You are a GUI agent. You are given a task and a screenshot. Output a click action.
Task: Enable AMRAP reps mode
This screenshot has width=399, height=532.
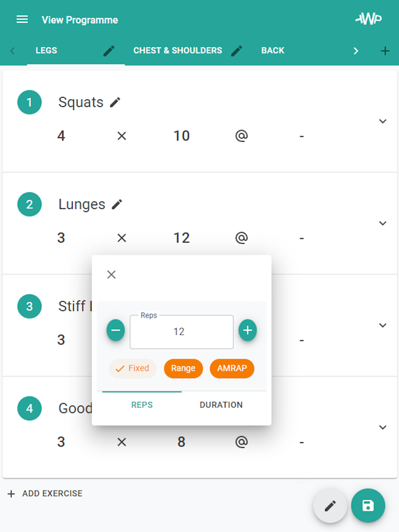pyautogui.click(x=231, y=369)
